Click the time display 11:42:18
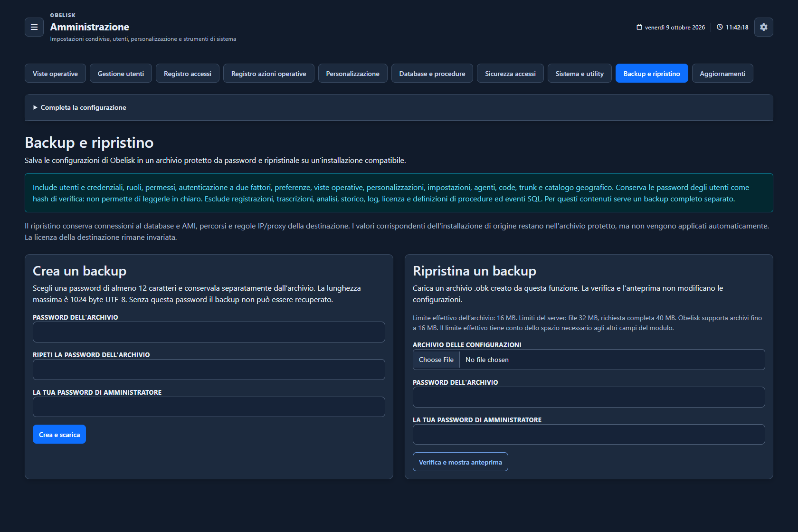The width and height of the screenshot is (798, 532). (737, 28)
